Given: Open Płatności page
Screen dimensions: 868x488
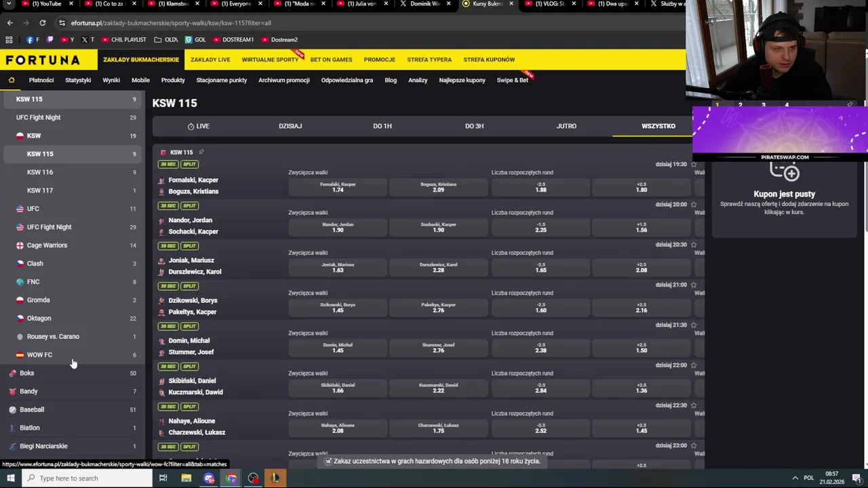Looking at the screenshot, I should [41, 80].
